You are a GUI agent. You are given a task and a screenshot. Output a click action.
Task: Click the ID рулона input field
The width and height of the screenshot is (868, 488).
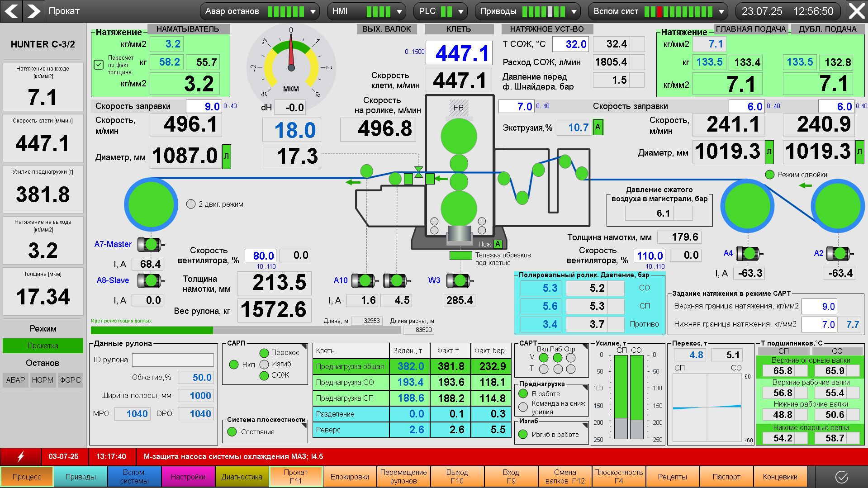pos(173,360)
